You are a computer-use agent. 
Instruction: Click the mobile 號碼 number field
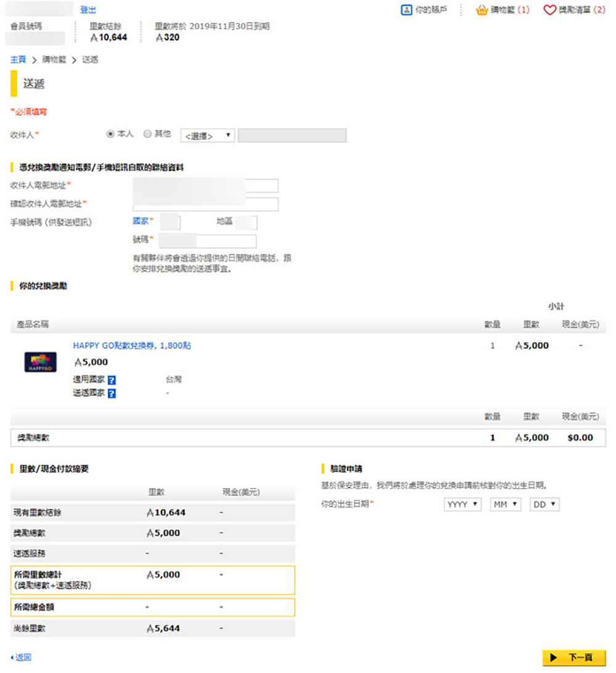coord(208,241)
